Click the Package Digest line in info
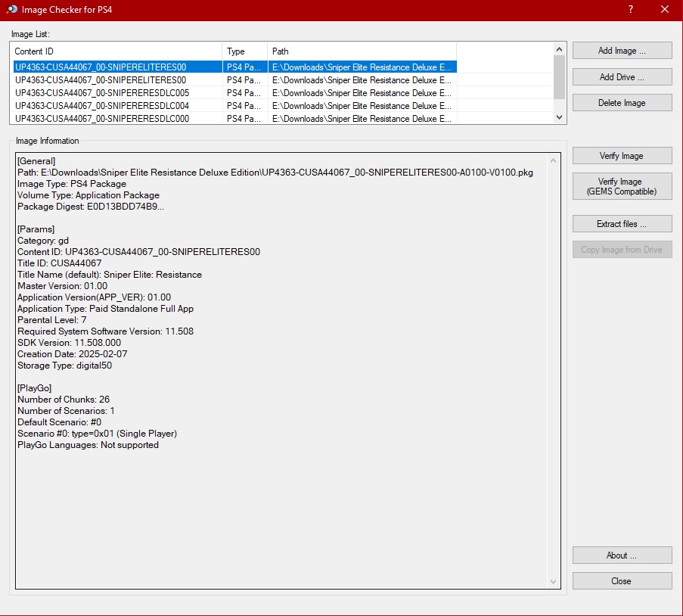Image resolution: width=683 pixels, height=616 pixels. 91,207
